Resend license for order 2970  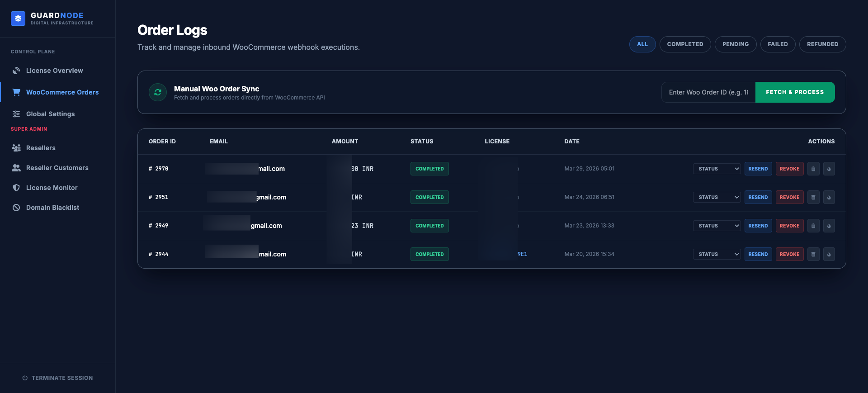click(x=758, y=169)
